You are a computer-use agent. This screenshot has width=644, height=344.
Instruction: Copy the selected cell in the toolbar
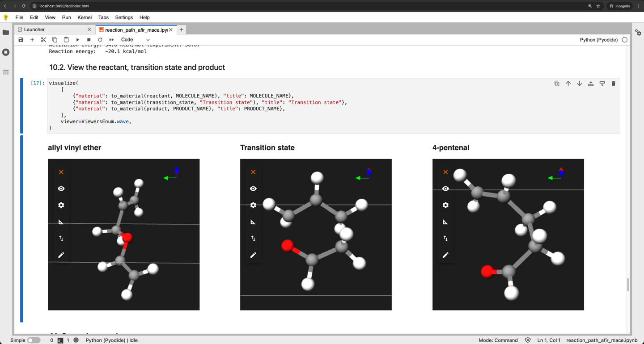coord(55,40)
